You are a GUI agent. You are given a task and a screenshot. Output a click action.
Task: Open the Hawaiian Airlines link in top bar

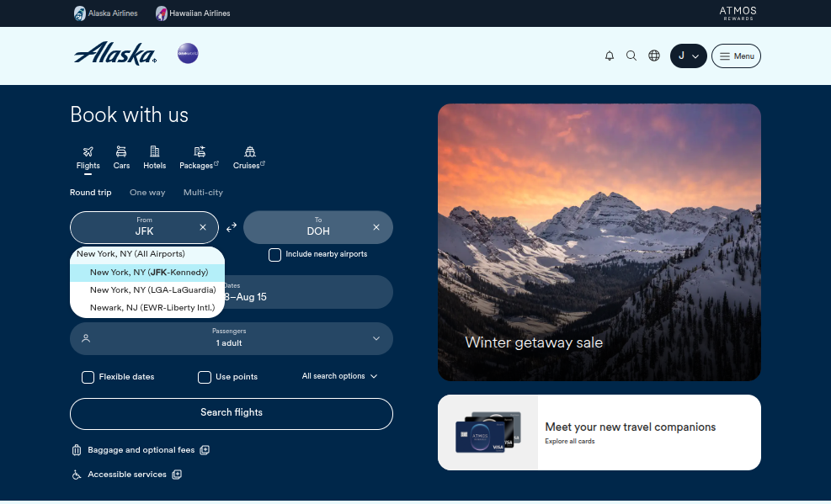pyautogui.click(x=193, y=13)
